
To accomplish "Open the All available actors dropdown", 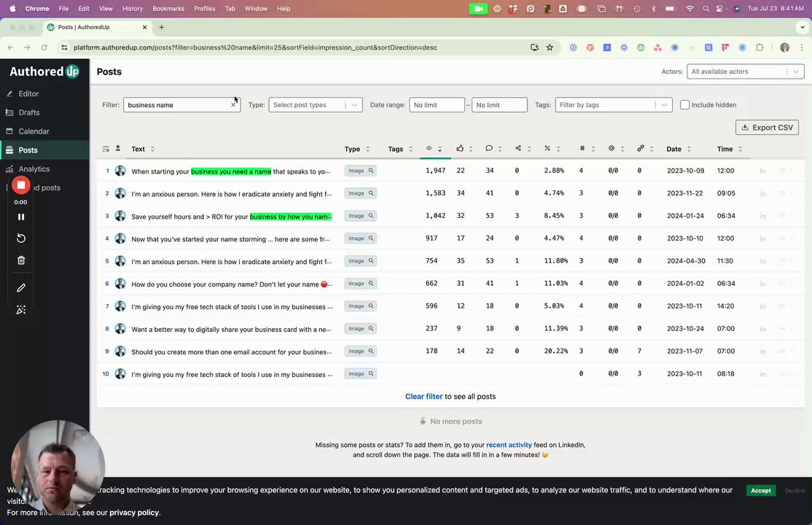I will pos(745,71).
